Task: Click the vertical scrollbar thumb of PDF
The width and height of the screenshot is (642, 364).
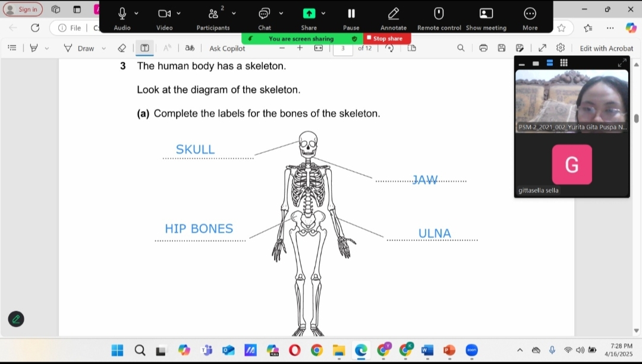Action: click(636, 118)
